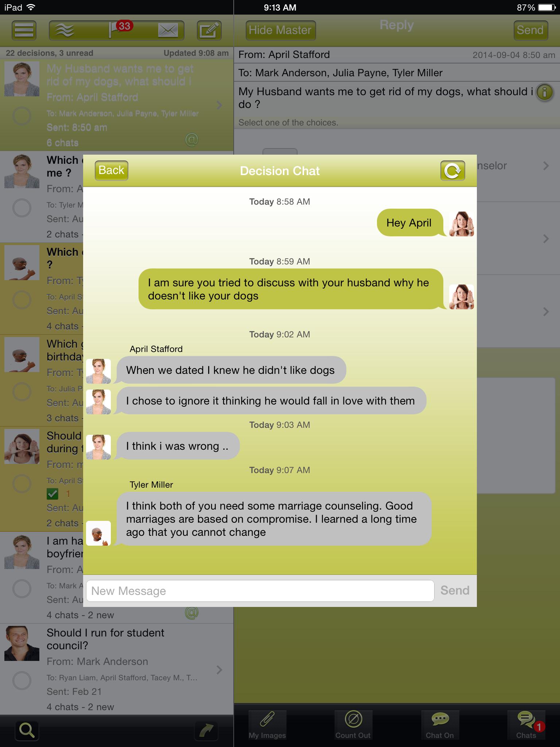
Task: Open the envelope mail icon
Action: point(168,30)
